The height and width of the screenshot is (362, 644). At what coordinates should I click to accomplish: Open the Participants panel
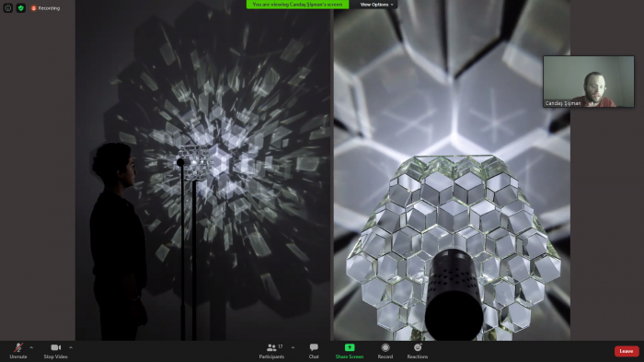pos(271,351)
